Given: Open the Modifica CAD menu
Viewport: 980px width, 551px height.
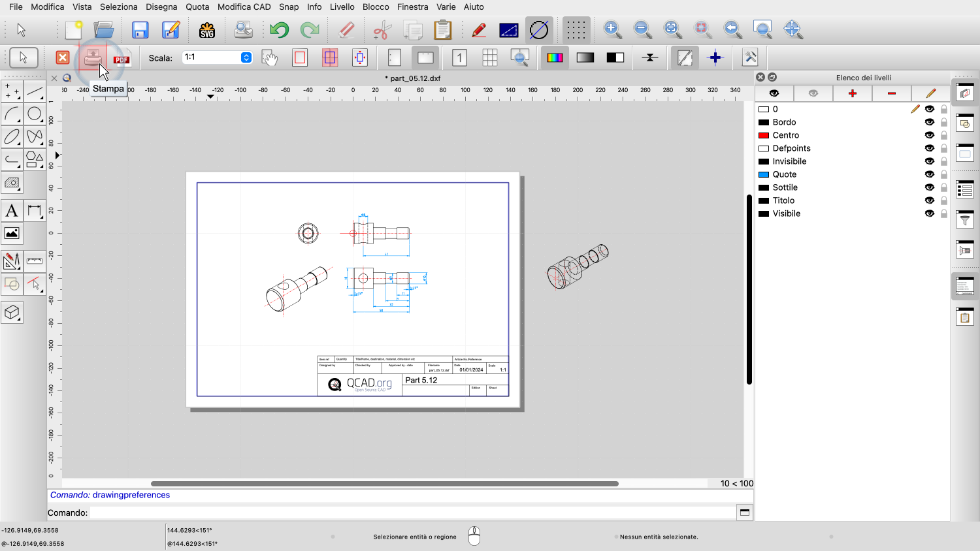Looking at the screenshot, I should pyautogui.click(x=244, y=7).
